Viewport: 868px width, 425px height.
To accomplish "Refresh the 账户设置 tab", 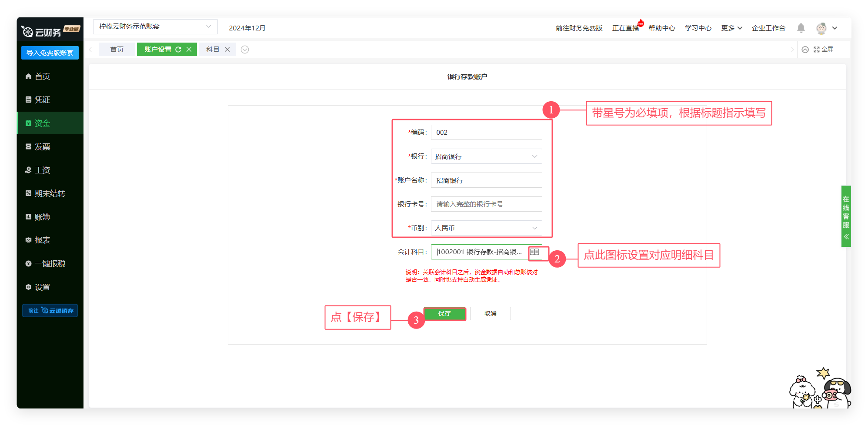I will pyautogui.click(x=178, y=50).
